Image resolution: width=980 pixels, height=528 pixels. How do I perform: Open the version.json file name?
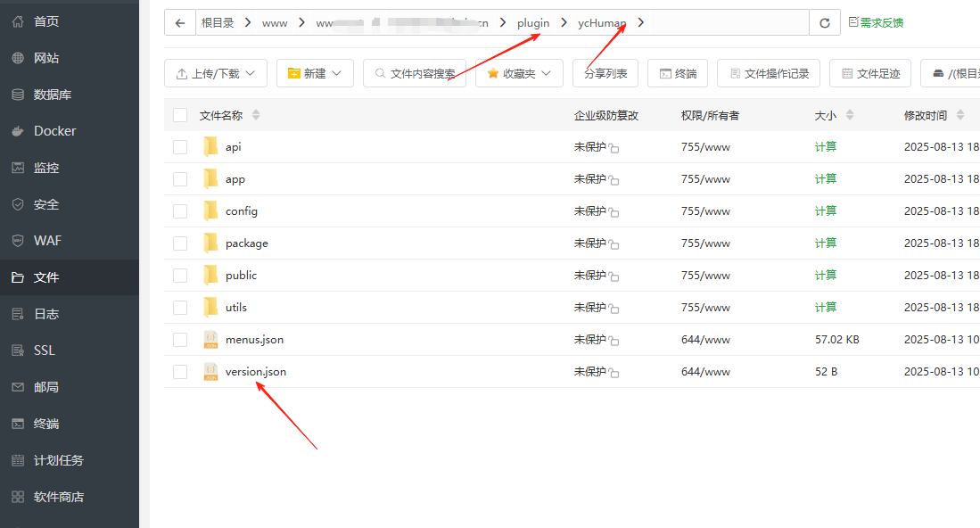click(x=256, y=372)
